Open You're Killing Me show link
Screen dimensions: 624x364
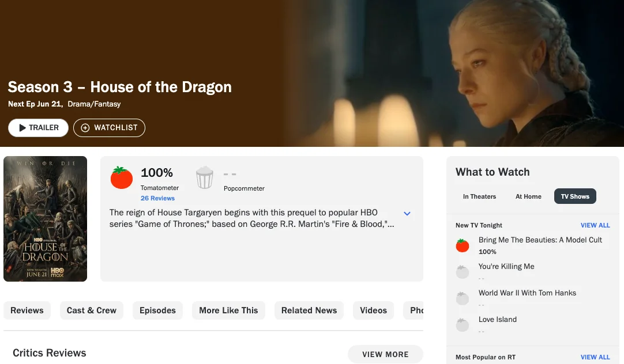pyautogui.click(x=506, y=266)
